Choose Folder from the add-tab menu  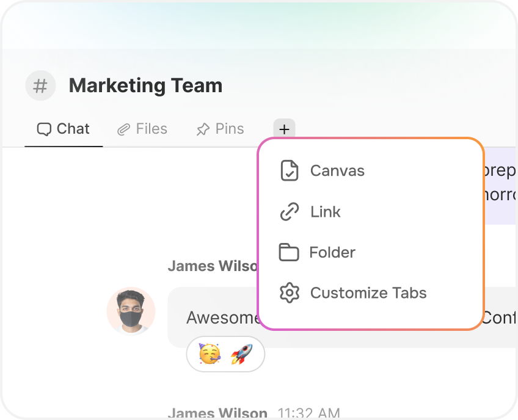coord(332,252)
